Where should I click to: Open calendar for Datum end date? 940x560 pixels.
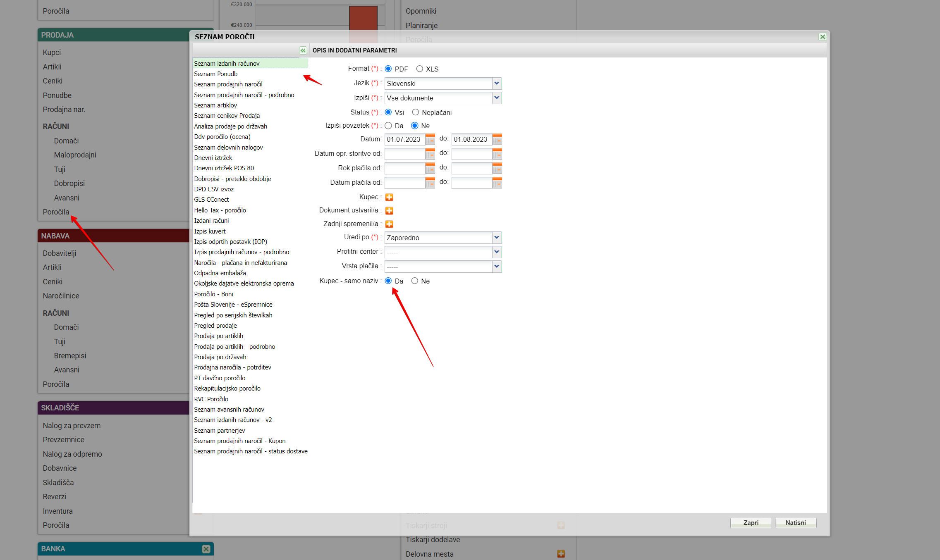click(497, 140)
